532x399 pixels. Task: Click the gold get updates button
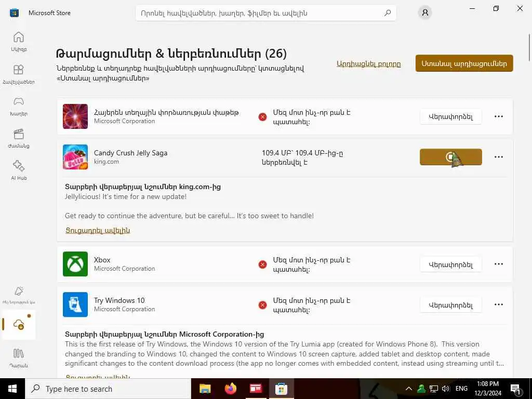pyautogui.click(x=464, y=63)
